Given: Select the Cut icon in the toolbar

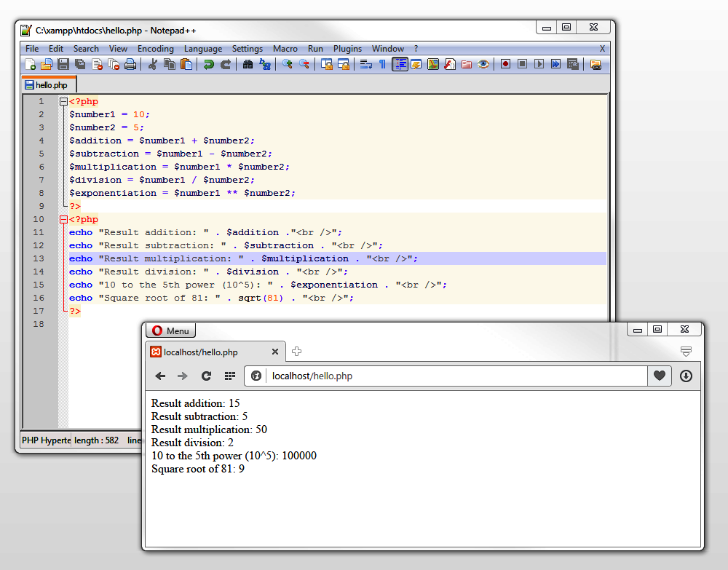Looking at the screenshot, I should click(154, 64).
